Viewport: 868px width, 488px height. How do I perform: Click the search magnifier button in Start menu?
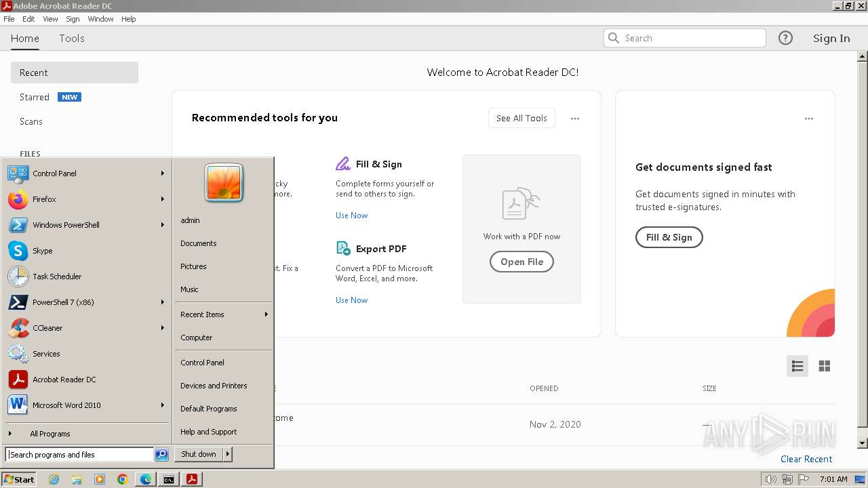point(161,455)
